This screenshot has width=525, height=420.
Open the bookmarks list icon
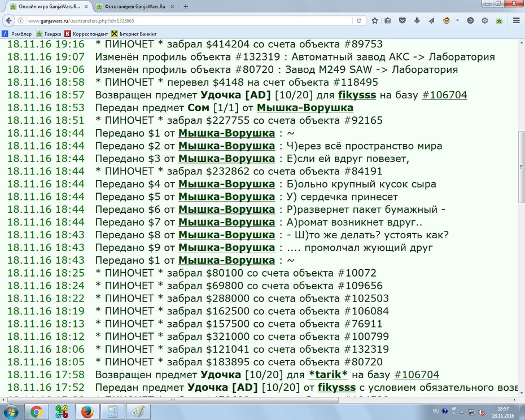click(x=388, y=21)
